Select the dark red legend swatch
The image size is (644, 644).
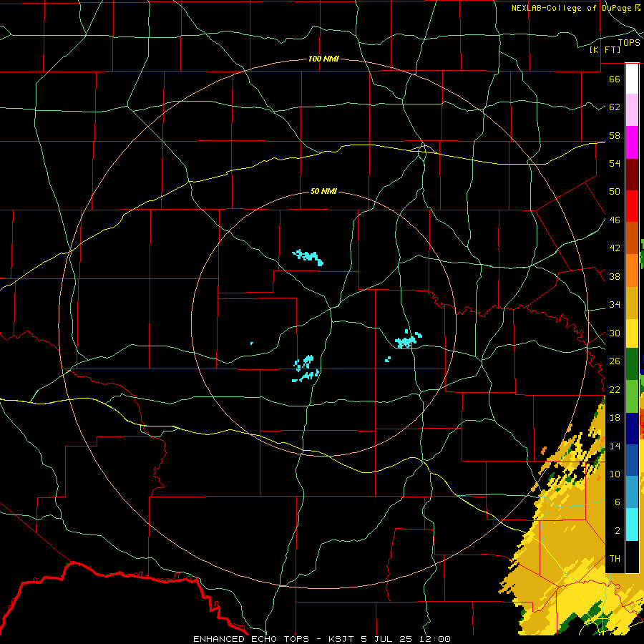(x=632, y=175)
